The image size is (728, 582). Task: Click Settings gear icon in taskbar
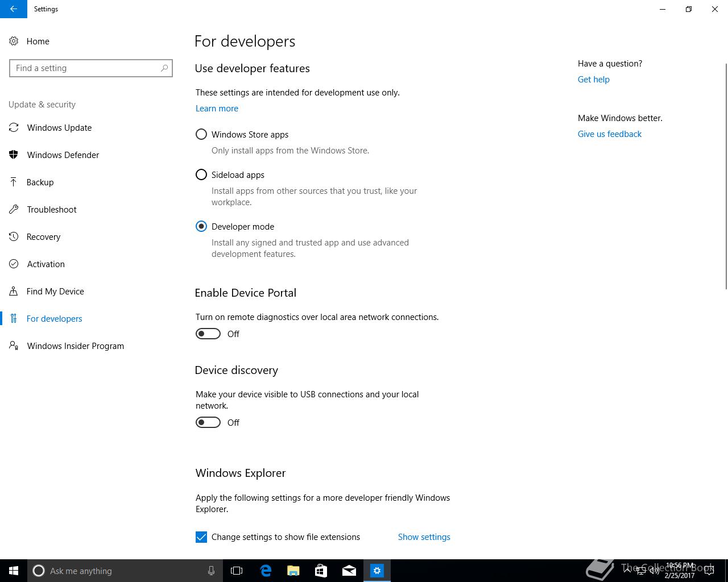pos(377,571)
